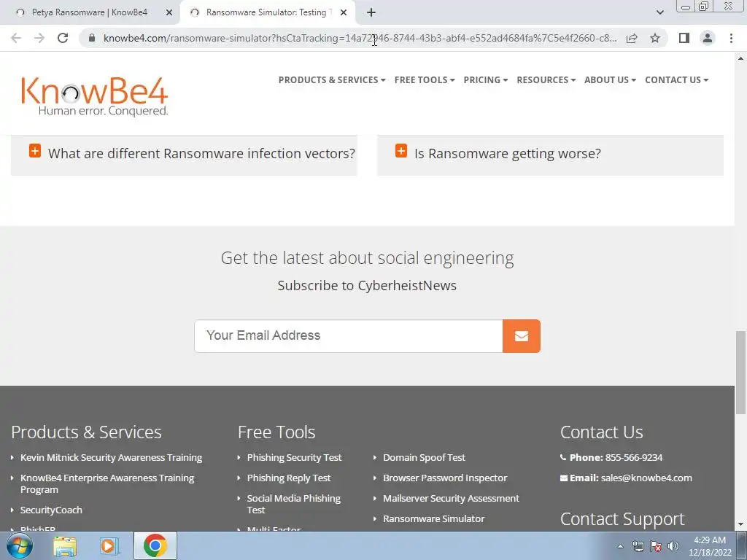Open the Pricing dropdown menu
The height and width of the screenshot is (560, 747).
pos(485,80)
